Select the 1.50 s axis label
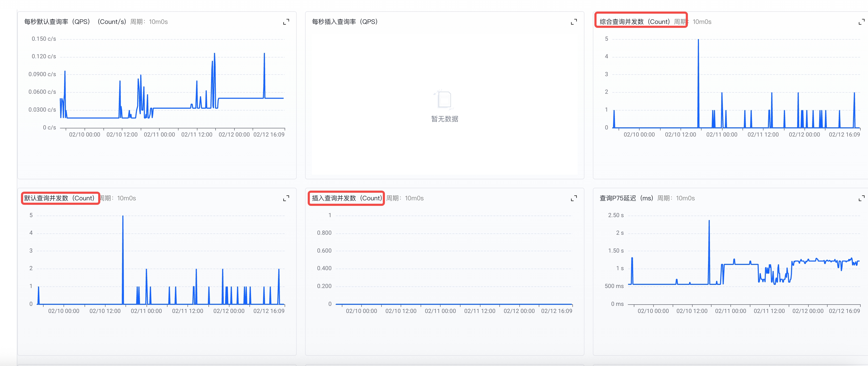Viewport: 868px width, 366px height. point(616,251)
